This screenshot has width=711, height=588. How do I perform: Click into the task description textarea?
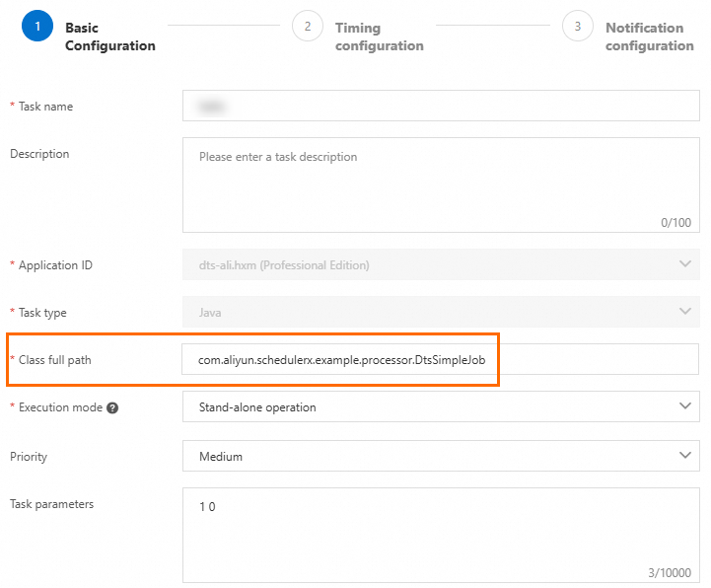441,185
